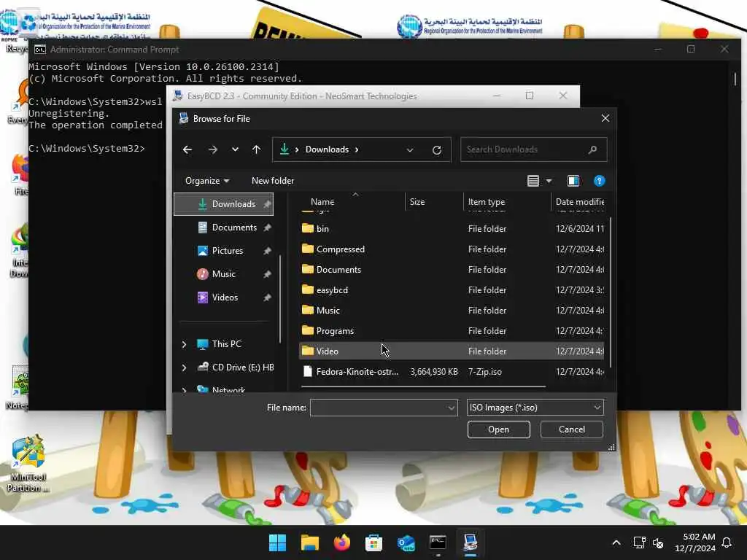
Task: Click the forward navigation arrow
Action: [212, 149]
